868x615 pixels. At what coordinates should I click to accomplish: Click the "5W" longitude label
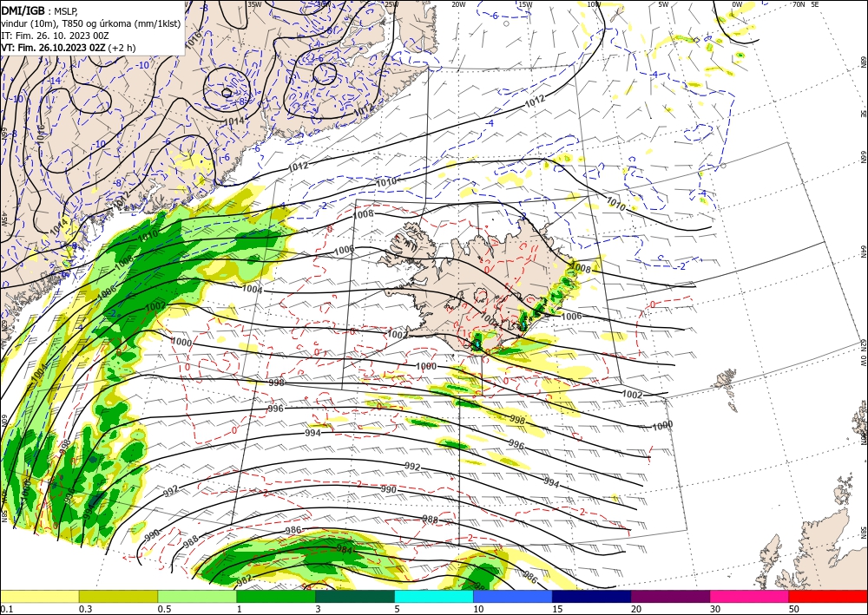664,4
